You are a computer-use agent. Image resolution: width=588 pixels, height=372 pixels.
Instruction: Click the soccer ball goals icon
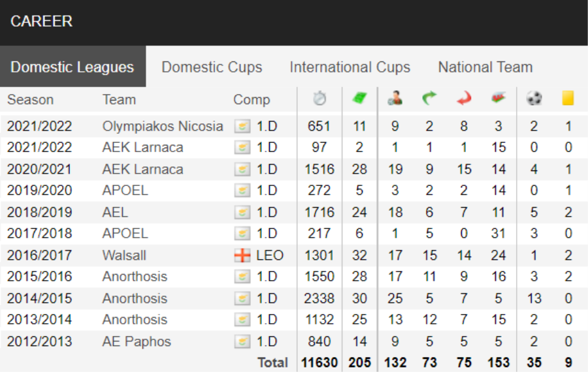point(534,98)
